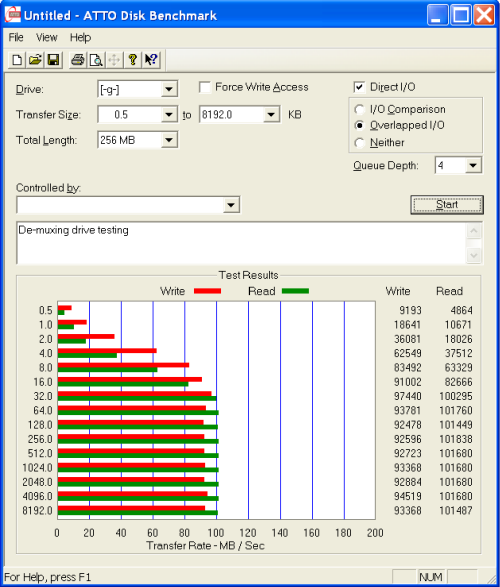The height and width of the screenshot is (587, 500).
Task: Enable Force Write Access checkbox
Action: [205, 87]
